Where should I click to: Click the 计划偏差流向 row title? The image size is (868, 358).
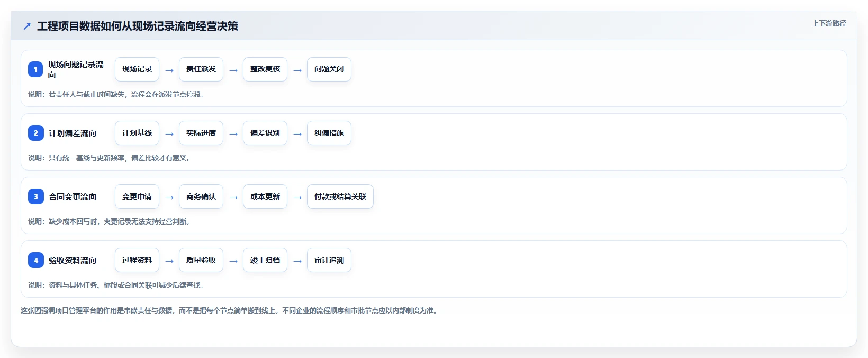(73, 133)
